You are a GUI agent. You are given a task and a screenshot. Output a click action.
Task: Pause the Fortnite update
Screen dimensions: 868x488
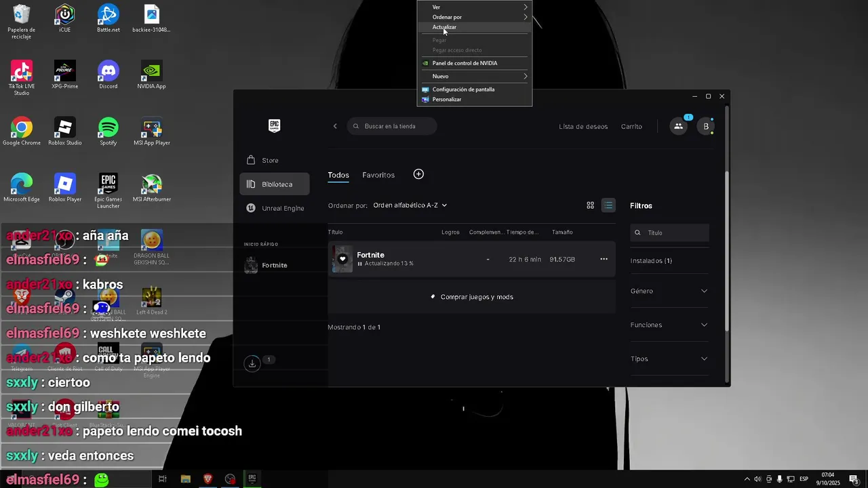(x=359, y=264)
